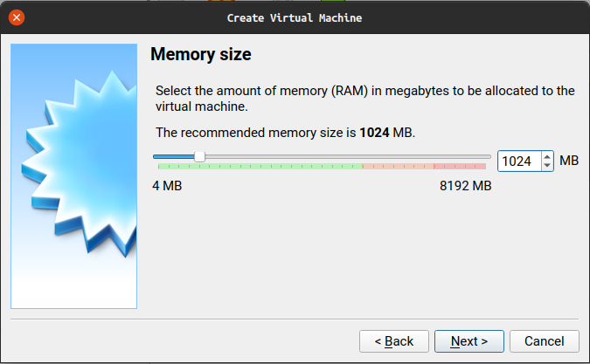Click the bold 1024 recommended value
This screenshot has height=364, width=590.
(x=374, y=133)
